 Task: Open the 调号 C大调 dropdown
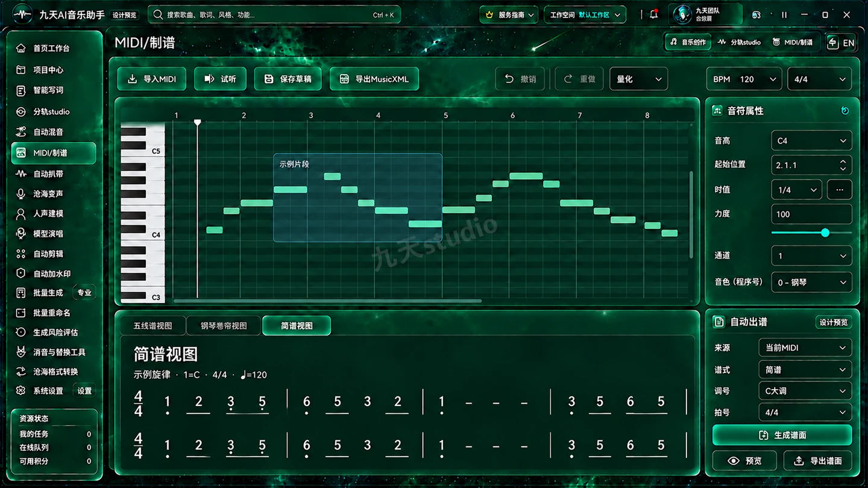click(805, 391)
